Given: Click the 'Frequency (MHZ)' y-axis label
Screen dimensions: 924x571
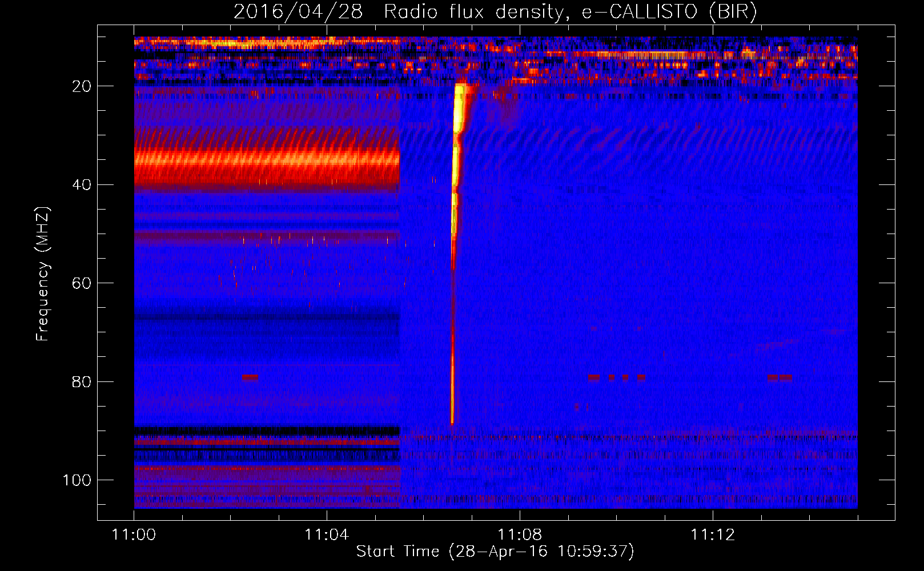Looking at the screenshot, I should 43,274.
